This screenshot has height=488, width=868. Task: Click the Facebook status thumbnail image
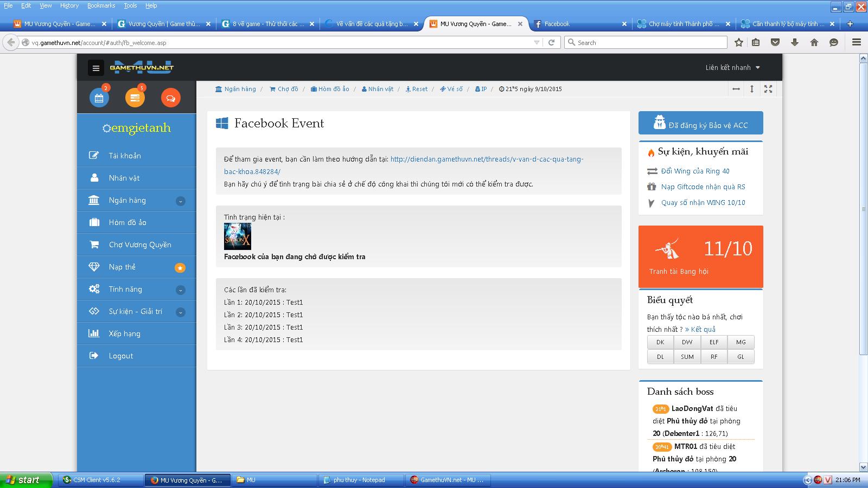point(238,236)
